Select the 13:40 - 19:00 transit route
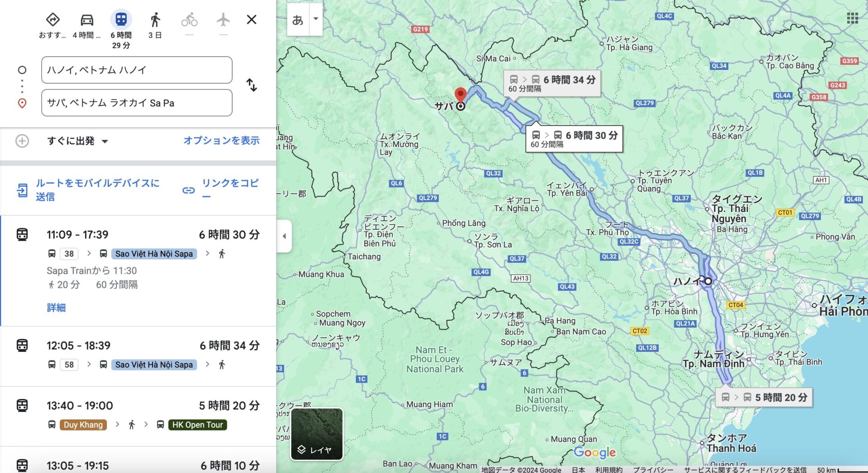868x473 pixels. (x=138, y=416)
